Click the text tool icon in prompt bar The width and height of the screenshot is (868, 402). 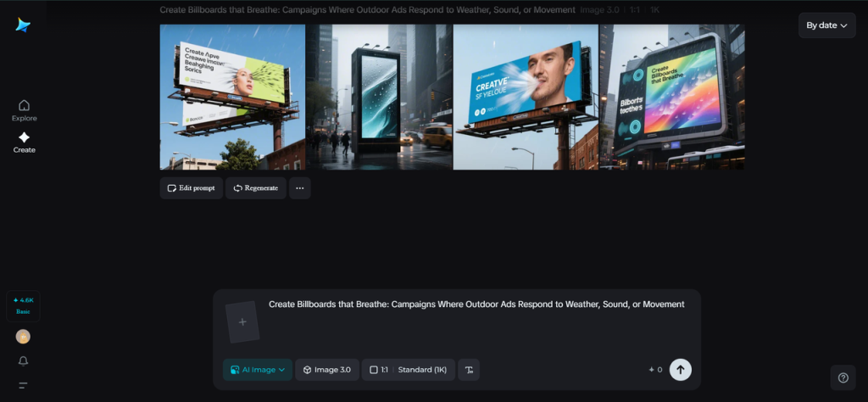pyautogui.click(x=469, y=370)
